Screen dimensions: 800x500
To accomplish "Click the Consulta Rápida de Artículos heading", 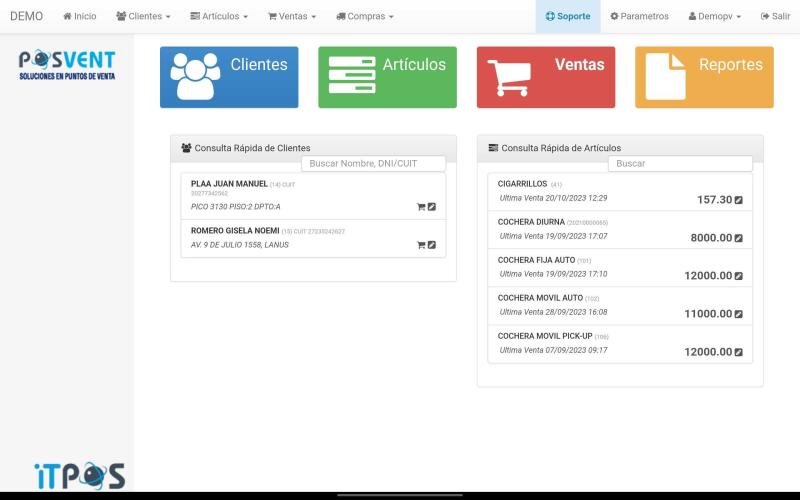I will [561, 148].
